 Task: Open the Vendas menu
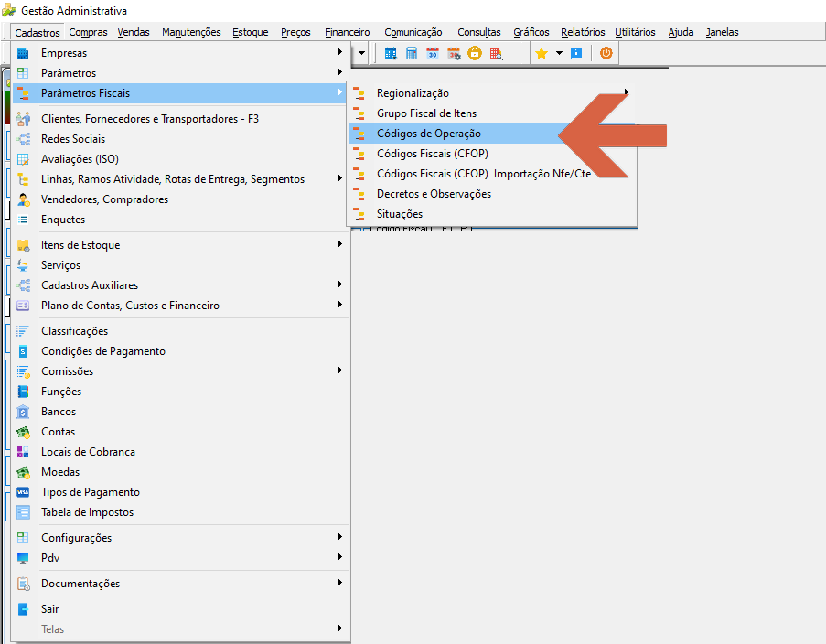click(x=134, y=32)
